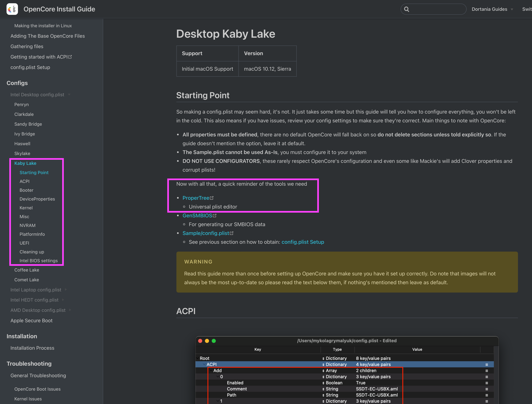
Task: Open Adding The Base OpenCore Files page
Action: click(48, 36)
